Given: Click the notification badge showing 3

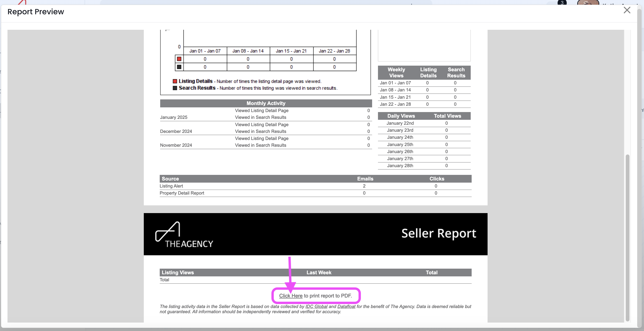Looking at the screenshot, I should [x=562, y=3].
